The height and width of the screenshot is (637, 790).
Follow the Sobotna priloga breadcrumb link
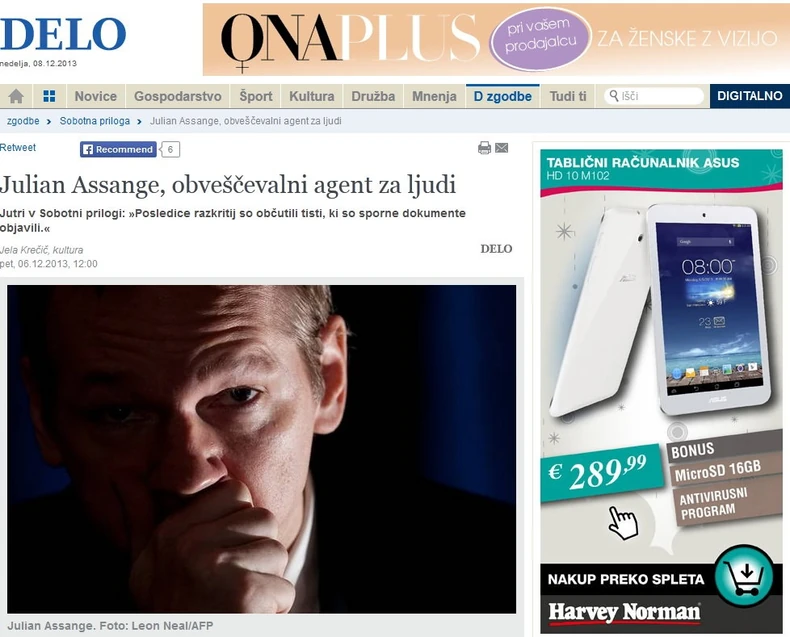click(95, 121)
